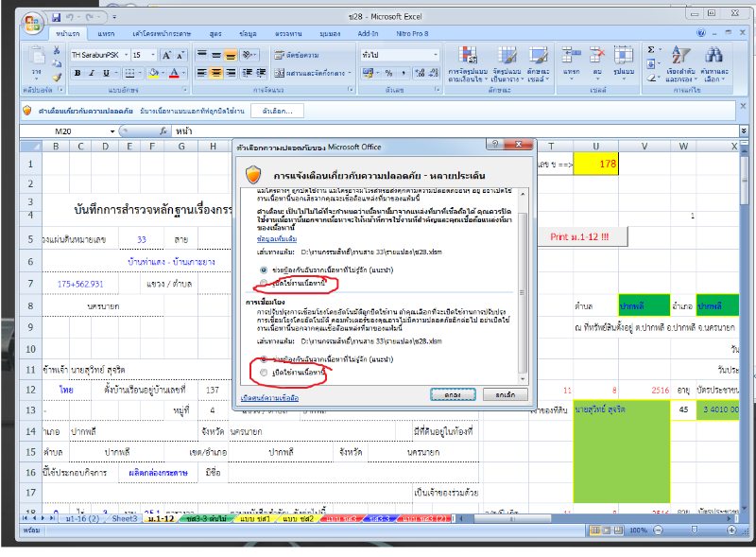
Task: Click the Find & Select binoculars icon
Action: (714, 57)
